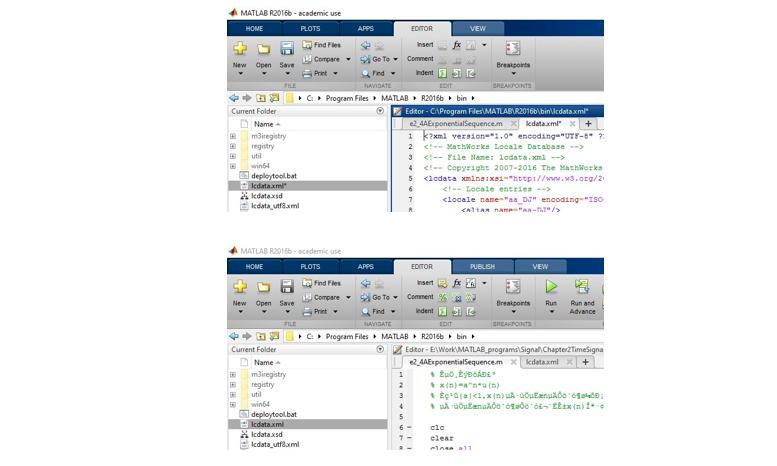Viewport: 777px width, 466px height.
Task: Click the comment percent icon in bottom window
Action: point(443,297)
